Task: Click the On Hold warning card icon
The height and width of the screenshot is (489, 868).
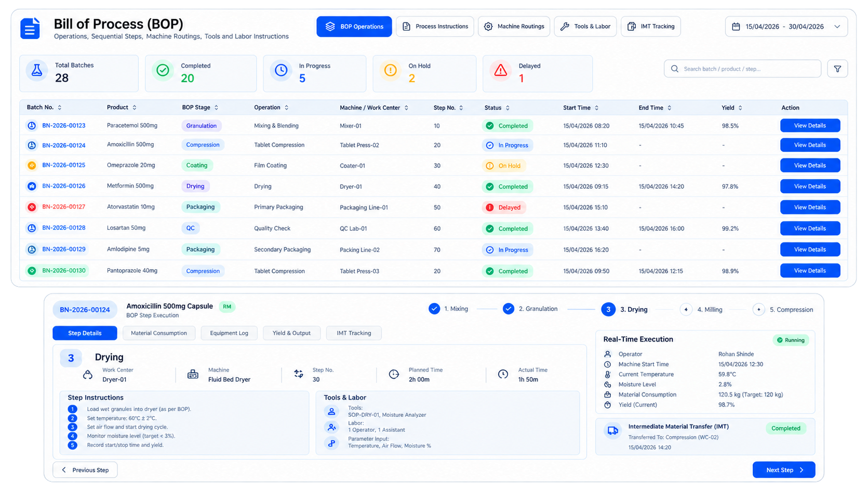Action: tap(391, 70)
